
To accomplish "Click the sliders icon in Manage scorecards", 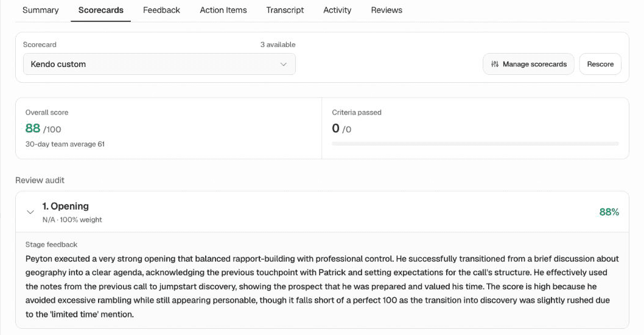I will tap(494, 64).
